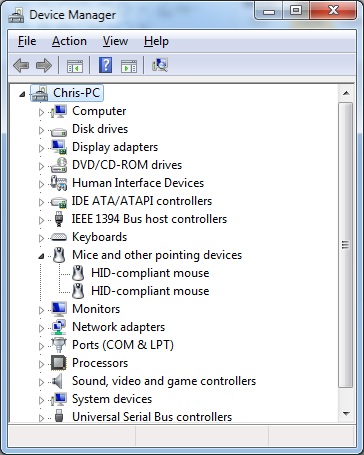Expand the Computer category
The width and height of the screenshot is (364, 455).
[41, 112]
